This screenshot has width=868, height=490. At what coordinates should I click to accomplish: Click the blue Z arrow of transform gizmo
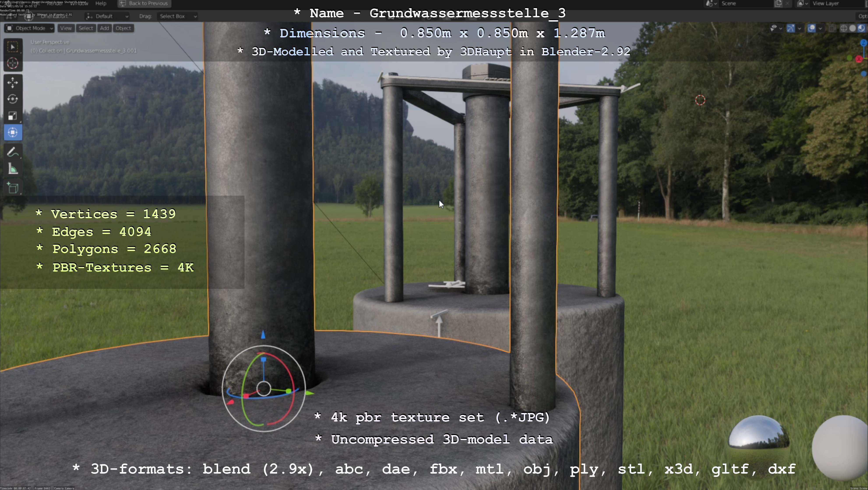point(263,334)
